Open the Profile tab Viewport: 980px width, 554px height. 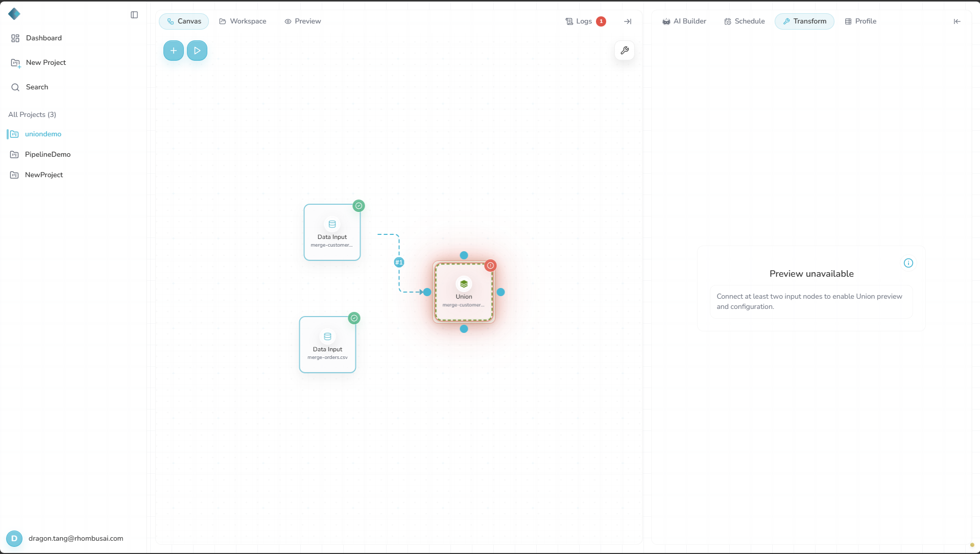coord(861,21)
